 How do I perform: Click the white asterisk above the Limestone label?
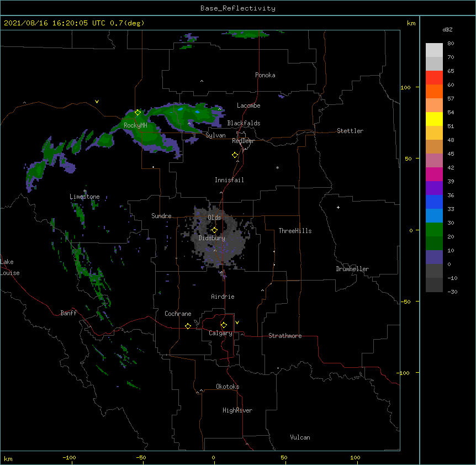[85, 191]
